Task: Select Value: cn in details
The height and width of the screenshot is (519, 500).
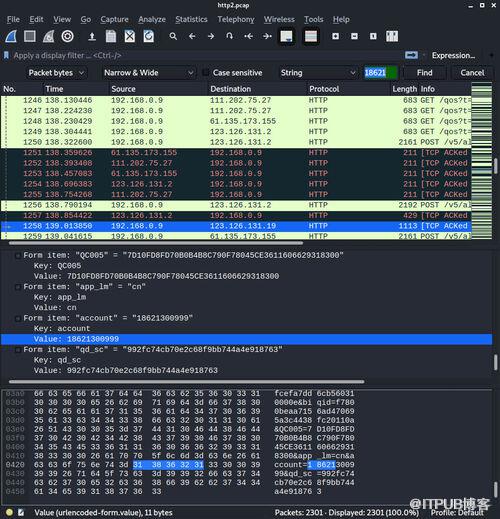Action: pos(55,308)
